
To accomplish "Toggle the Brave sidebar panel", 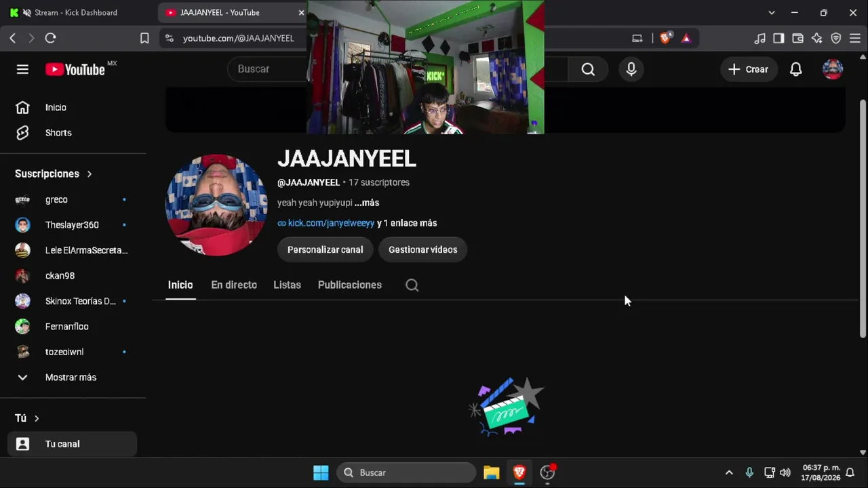I will coord(779,39).
